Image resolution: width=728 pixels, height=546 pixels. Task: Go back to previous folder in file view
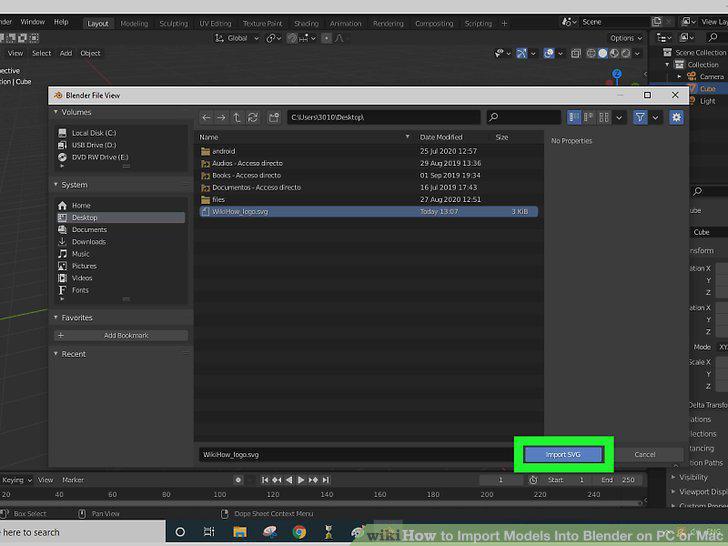[206, 117]
